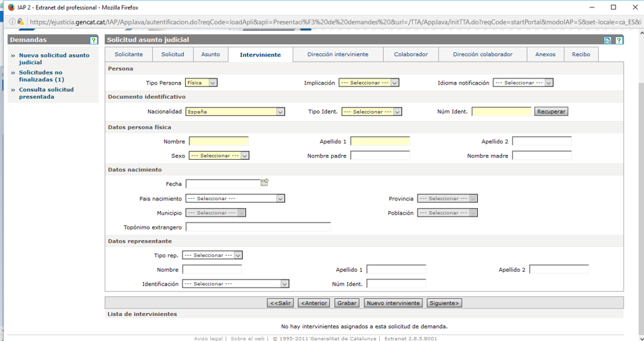The image size is (644, 341).
Task: Focus the Nombre madre field
Action: click(542, 156)
